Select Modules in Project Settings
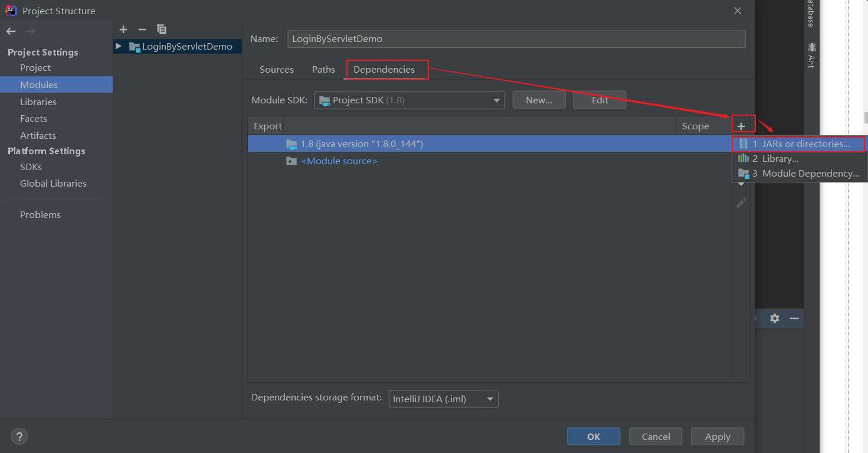 tap(56, 84)
